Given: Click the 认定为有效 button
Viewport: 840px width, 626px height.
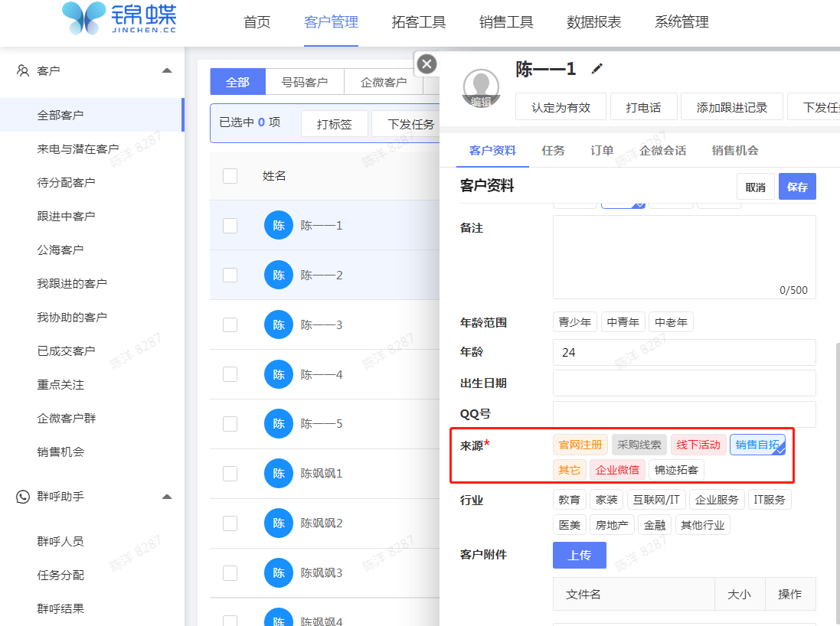Looking at the screenshot, I should point(561,107).
